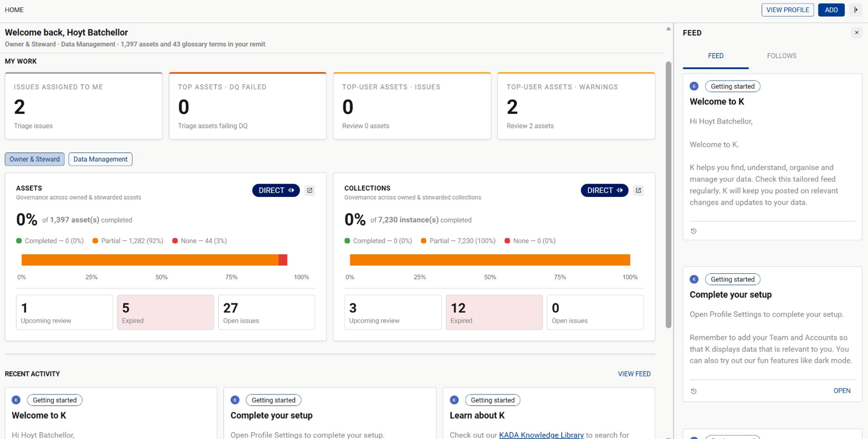868x439 pixels.
Task: Open Top-User Assets Issues card
Action: [412, 106]
